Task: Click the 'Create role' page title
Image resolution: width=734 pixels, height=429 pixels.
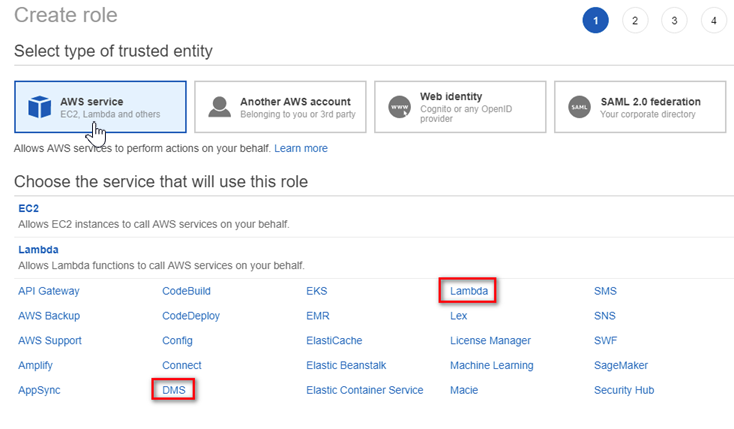Action: (66, 15)
